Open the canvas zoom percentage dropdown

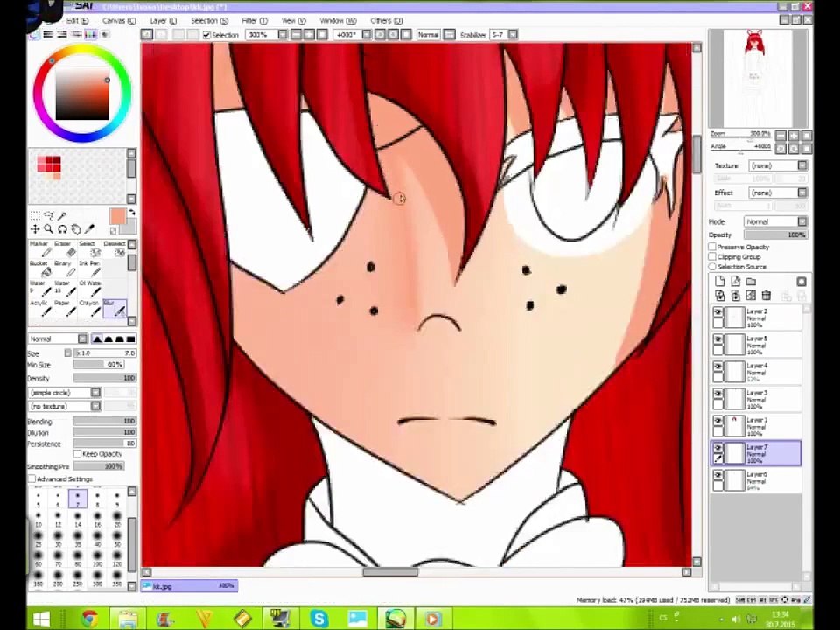(283, 35)
